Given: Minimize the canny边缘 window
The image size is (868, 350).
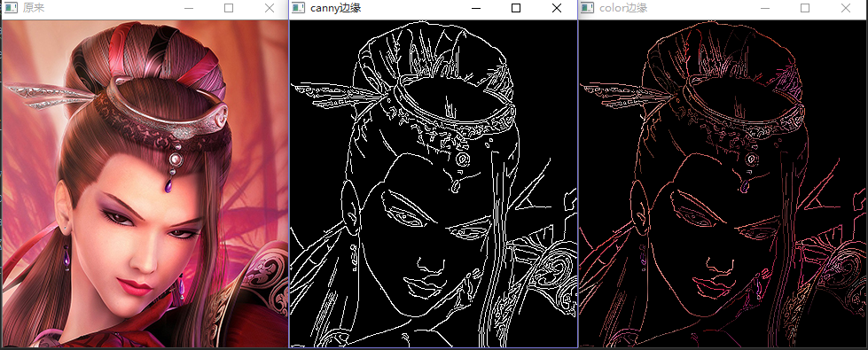Looking at the screenshot, I should tap(476, 8).
